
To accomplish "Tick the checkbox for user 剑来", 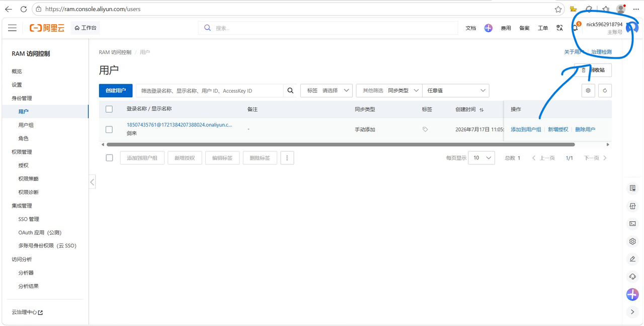I will pos(109,129).
